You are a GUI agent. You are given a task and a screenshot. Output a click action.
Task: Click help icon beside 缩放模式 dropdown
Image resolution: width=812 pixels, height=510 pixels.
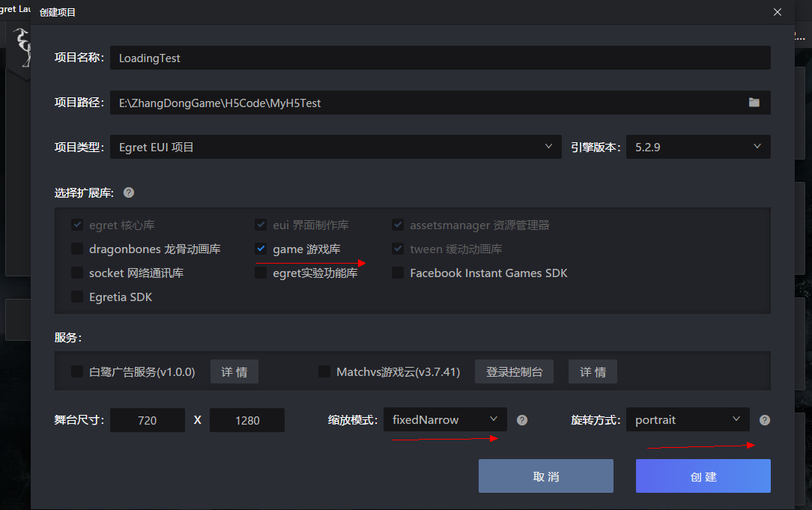(522, 420)
